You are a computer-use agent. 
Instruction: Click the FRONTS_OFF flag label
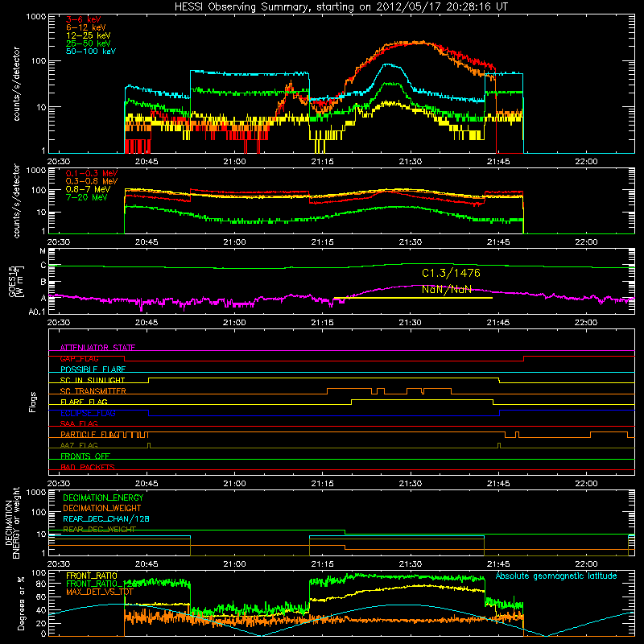point(85,456)
